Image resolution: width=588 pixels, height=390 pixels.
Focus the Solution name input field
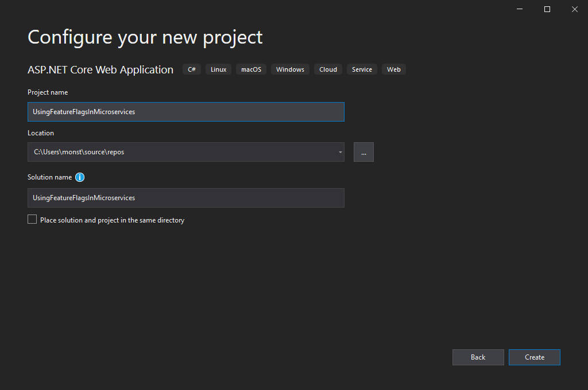pyautogui.click(x=186, y=198)
